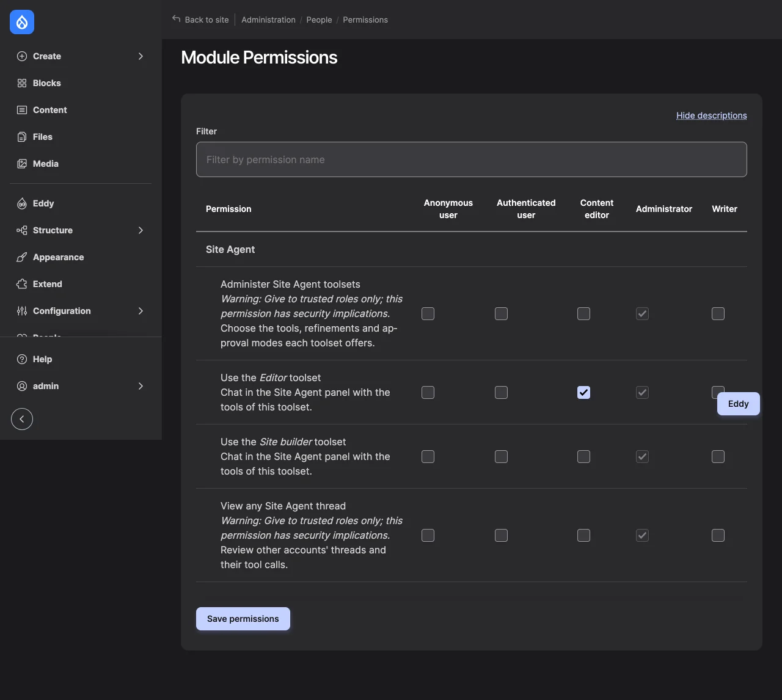Open People breadcrumb link
The height and width of the screenshot is (700, 782).
click(x=319, y=20)
